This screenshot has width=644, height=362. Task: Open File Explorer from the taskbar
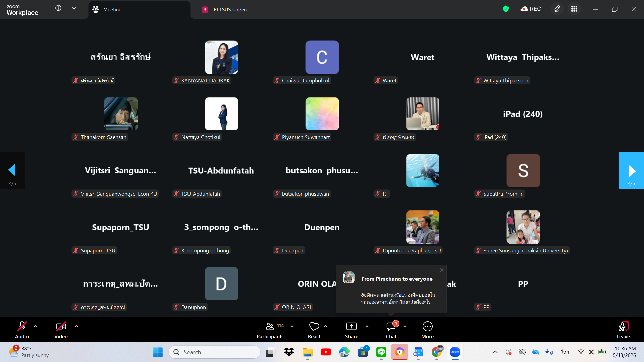[x=307, y=352]
